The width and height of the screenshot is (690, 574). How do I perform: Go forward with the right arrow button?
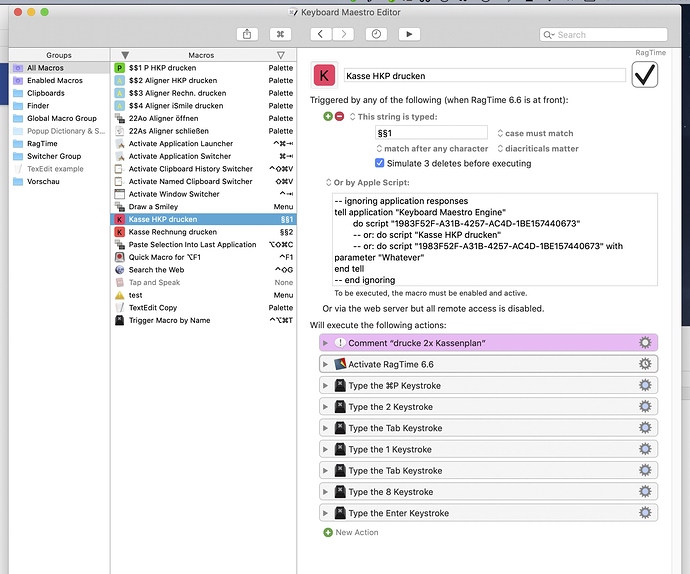click(343, 34)
